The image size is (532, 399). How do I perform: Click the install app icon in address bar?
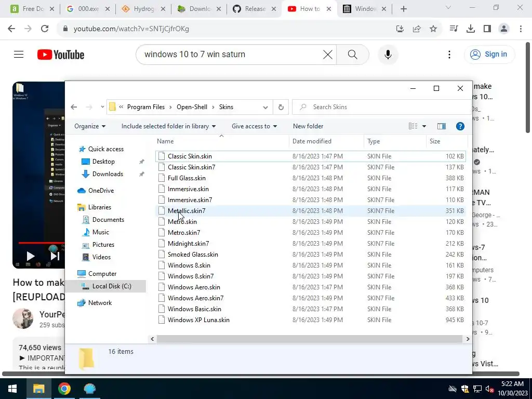click(x=400, y=29)
